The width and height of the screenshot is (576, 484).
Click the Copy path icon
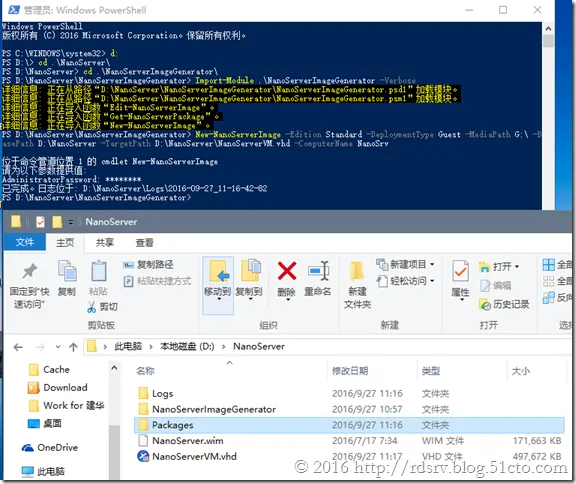point(128,265)
